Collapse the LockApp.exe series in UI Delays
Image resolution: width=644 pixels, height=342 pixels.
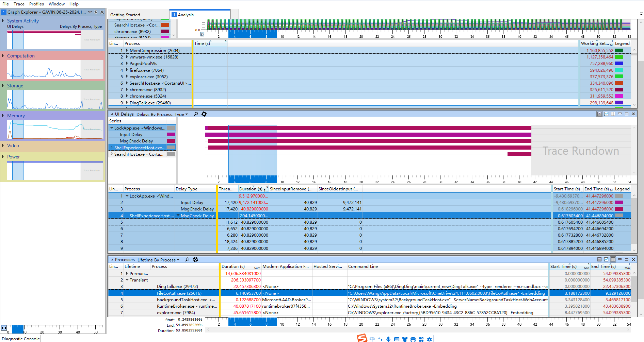pos(112,128)
